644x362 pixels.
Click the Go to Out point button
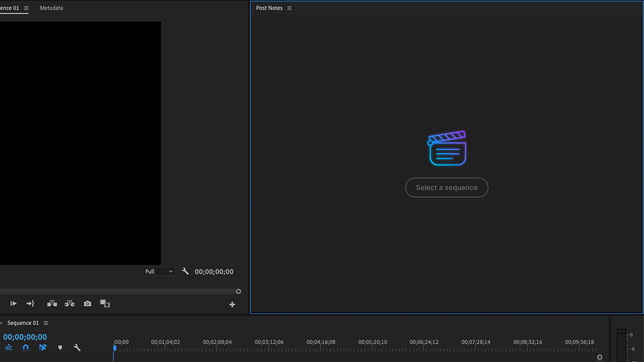point(30,304)
